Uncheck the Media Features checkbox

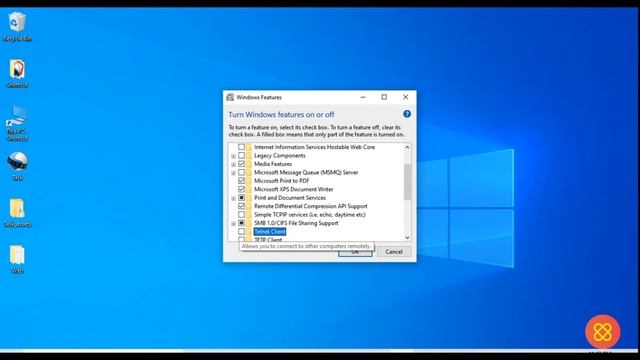(242, 164)
